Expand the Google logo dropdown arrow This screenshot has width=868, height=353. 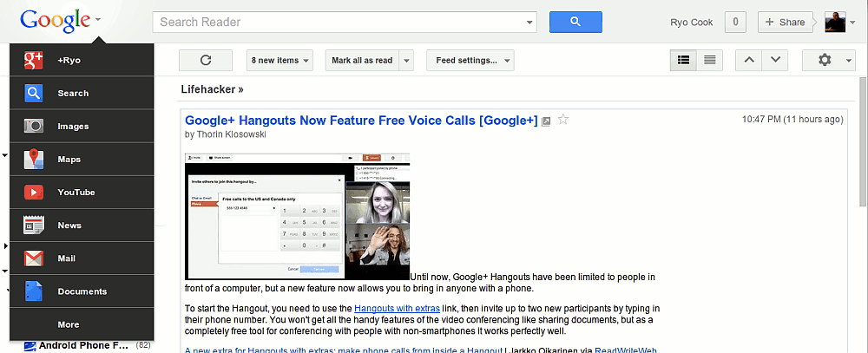[x=98, y=20]
